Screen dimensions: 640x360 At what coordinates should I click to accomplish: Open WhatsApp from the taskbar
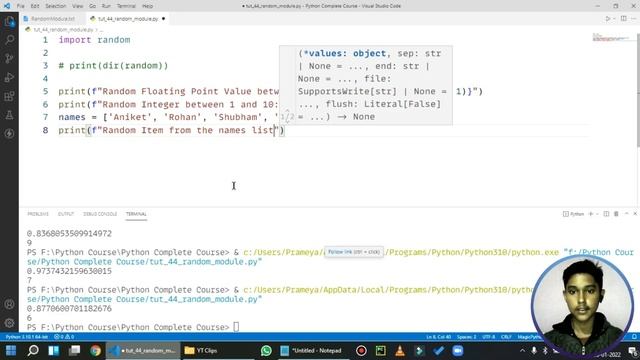266,351
